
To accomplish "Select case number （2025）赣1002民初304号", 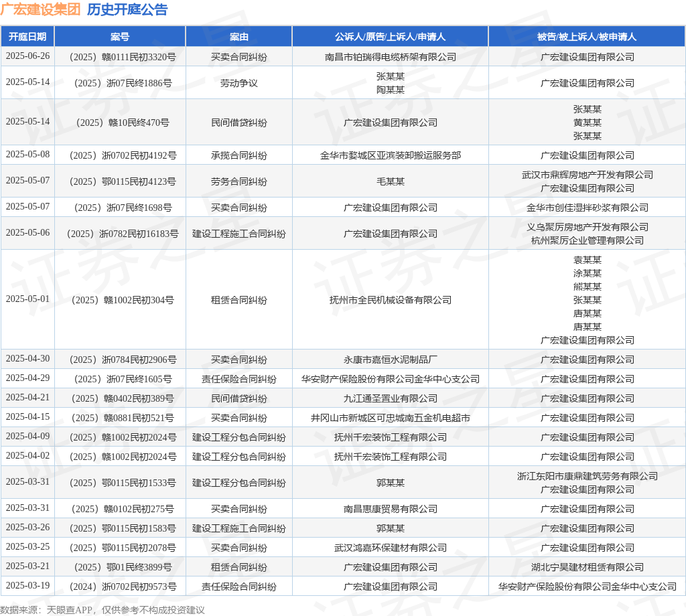I will point(120,300).
